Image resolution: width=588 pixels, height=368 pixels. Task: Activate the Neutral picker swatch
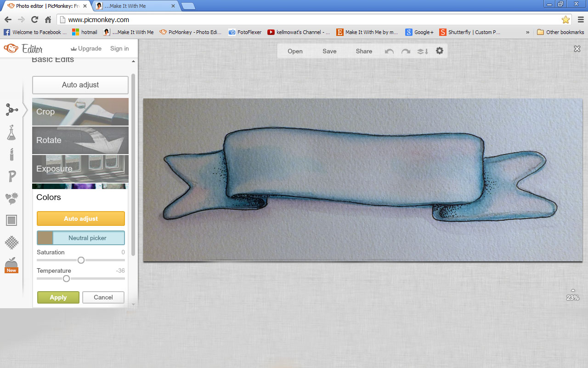[80, 238]
